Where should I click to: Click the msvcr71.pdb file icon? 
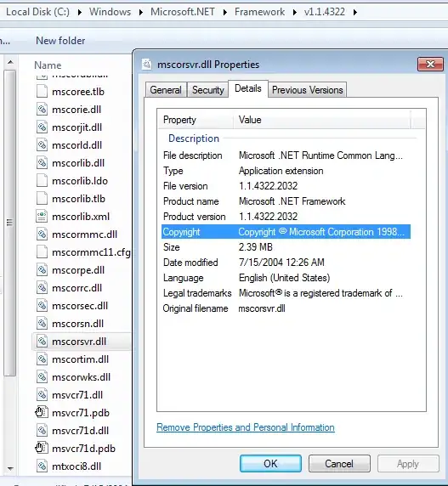tap(42, 413)
